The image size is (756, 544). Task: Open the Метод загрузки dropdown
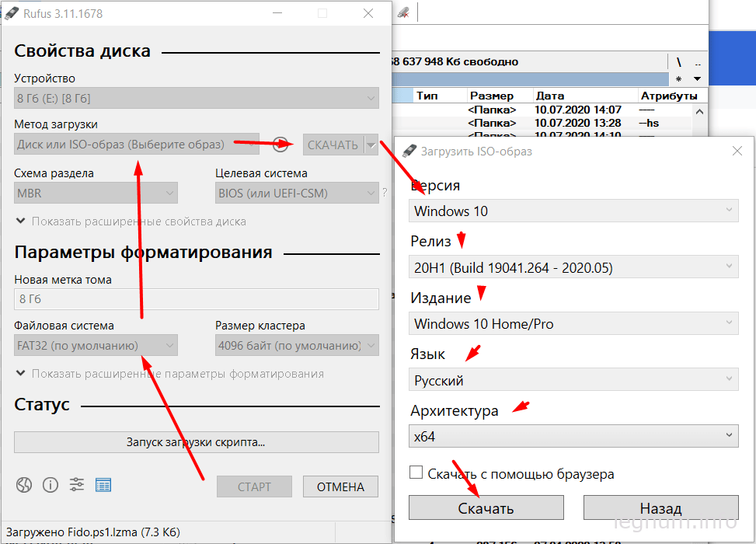137,145
